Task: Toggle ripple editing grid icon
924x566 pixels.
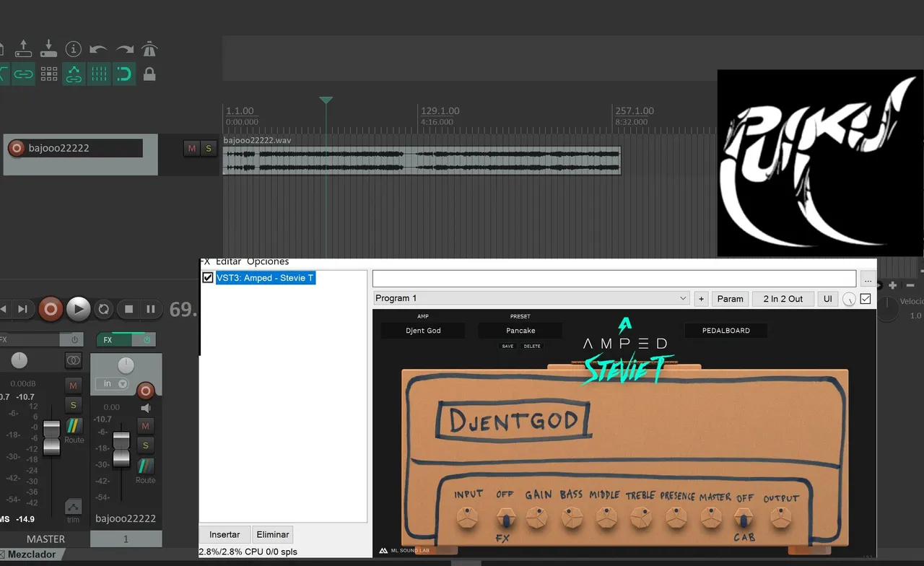Action: point(49,74)
